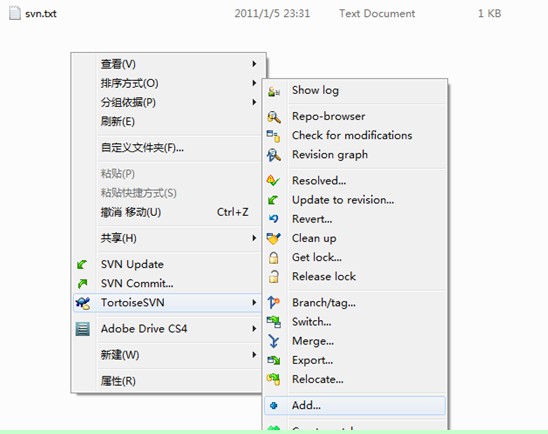
Task: Click the Revision graph icon
Action: click(x=274, y=155)
